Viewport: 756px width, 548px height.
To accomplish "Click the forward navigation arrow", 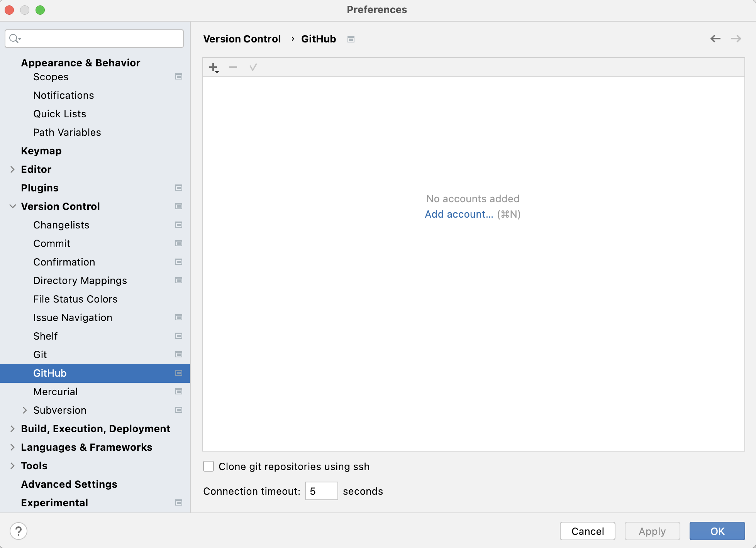I will point(736,39).
